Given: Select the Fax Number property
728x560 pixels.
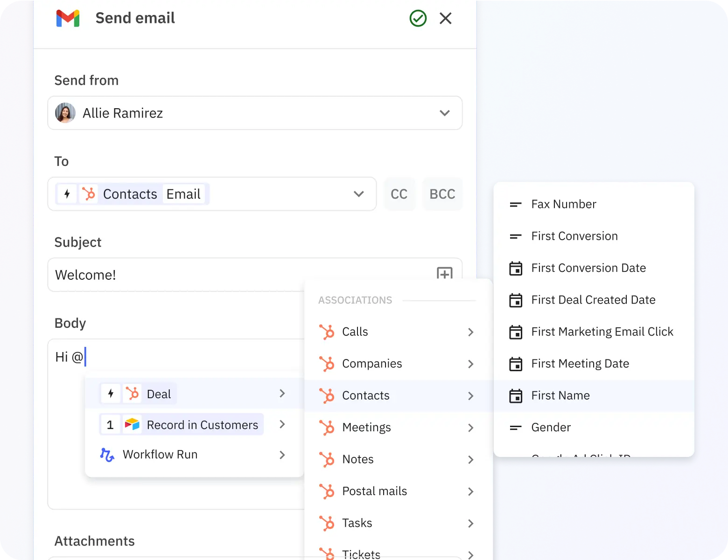Looking at the screenshot, I should click(563, 204).
